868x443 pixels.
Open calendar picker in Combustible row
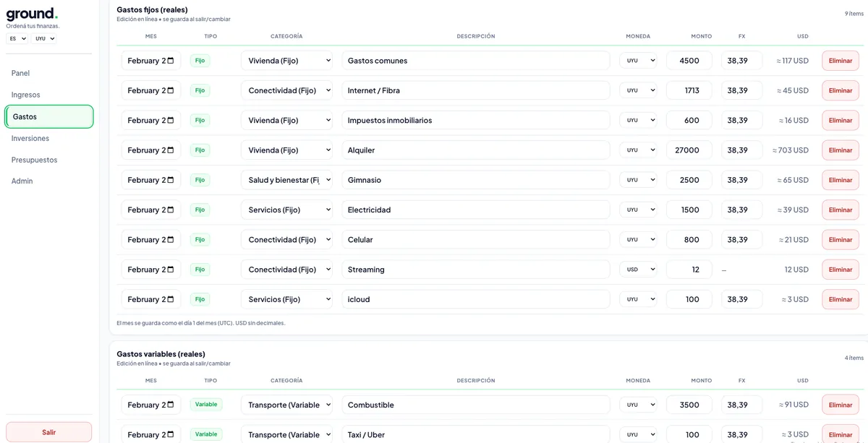[x=171, y=405]
